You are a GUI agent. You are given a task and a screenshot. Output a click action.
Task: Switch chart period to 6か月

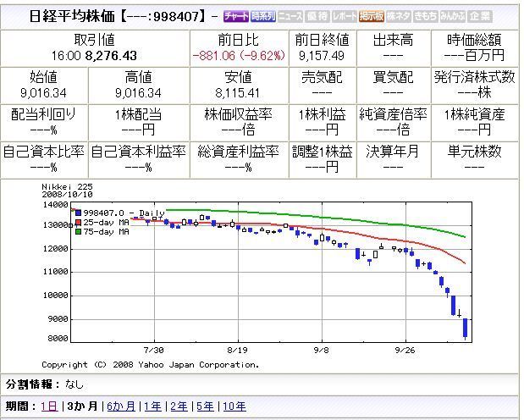click(120, 406)
